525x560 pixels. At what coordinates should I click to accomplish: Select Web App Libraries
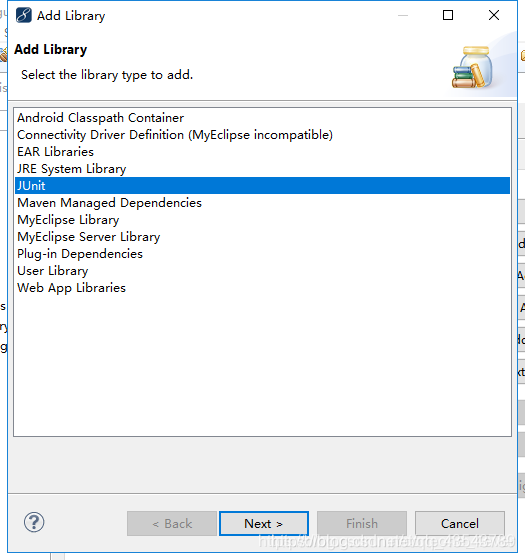(262, 288)
